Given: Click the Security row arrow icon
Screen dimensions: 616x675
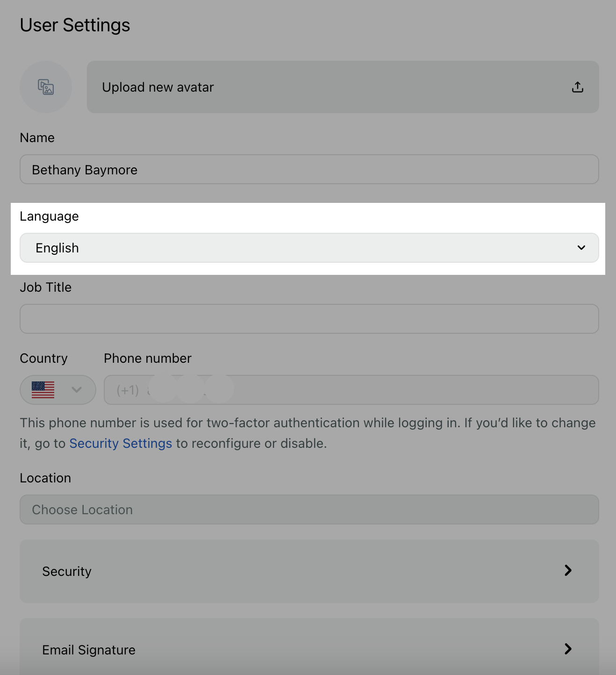Looking at the screenshot, I should coord(568,570).
